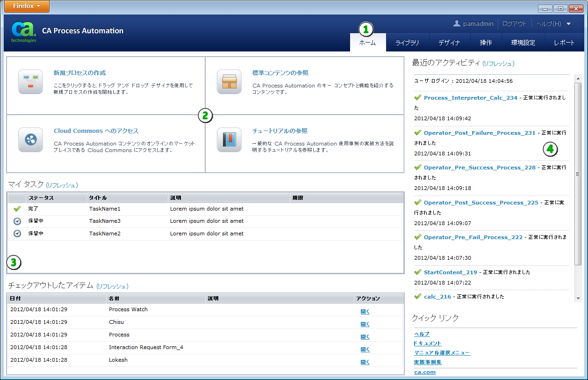Screen dimensions: 588x380
Task: Click clock status icon beside TaskName2
Action: click(17, 233)
